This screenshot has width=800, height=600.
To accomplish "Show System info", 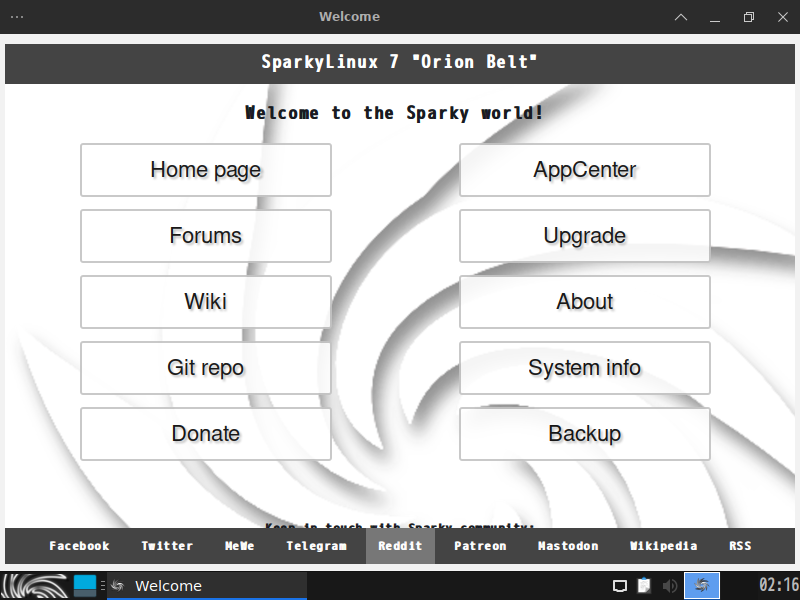I will click(585, 368).
